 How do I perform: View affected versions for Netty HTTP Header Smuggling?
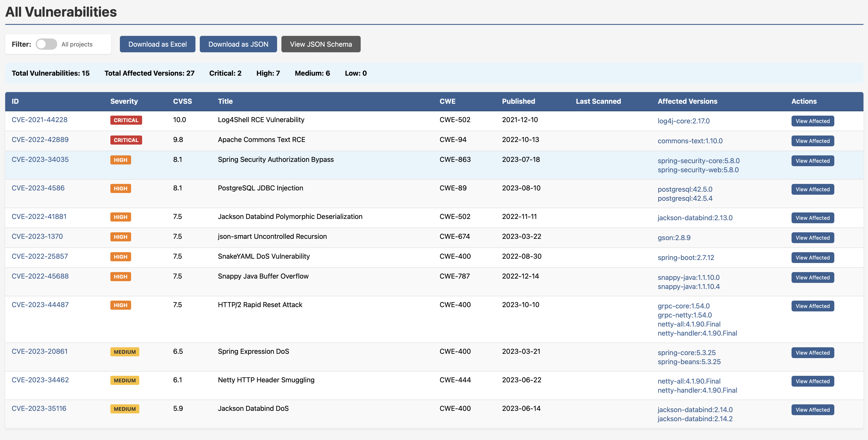[812, 381]
